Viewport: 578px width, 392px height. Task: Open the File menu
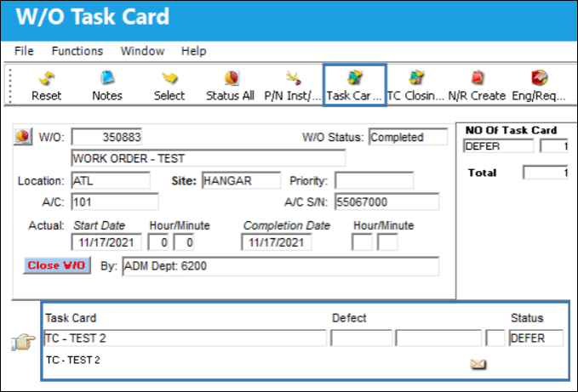[x=24, y=51]
